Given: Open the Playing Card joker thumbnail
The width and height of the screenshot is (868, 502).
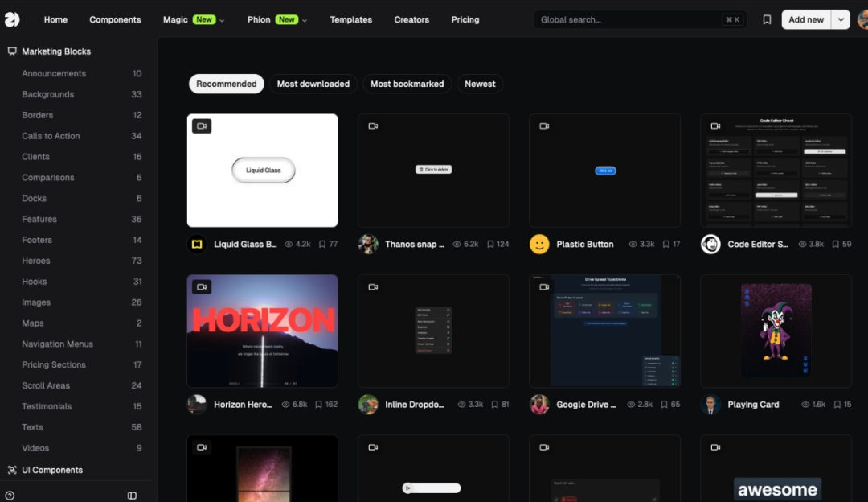Looking at the screenshot, I should click(776, 331).
